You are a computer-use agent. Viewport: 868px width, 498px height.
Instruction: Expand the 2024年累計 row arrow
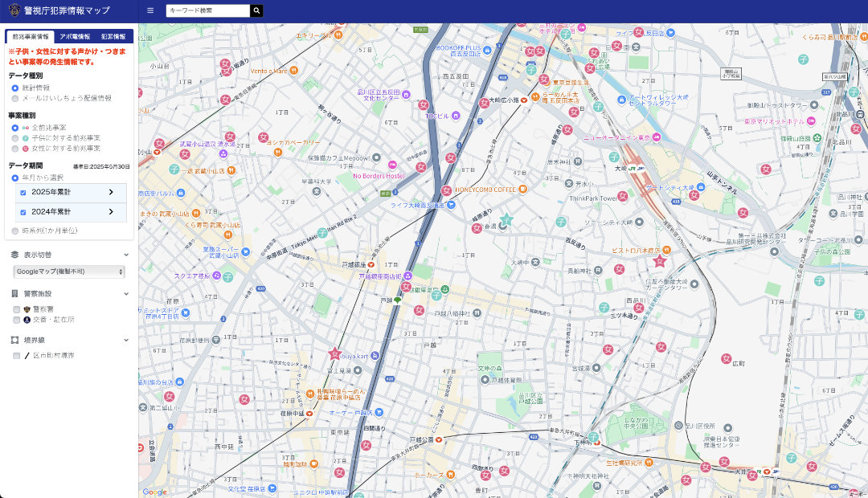(111, 211)
